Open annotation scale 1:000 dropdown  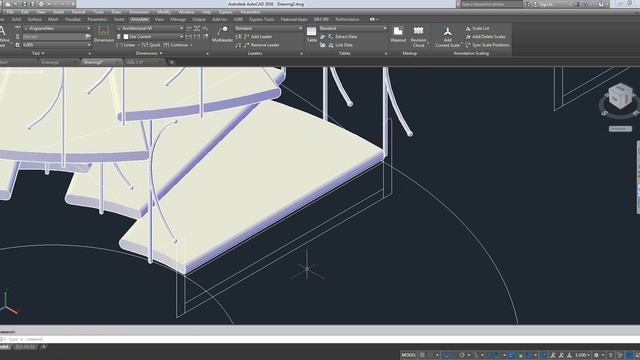(x=582, y=355)
